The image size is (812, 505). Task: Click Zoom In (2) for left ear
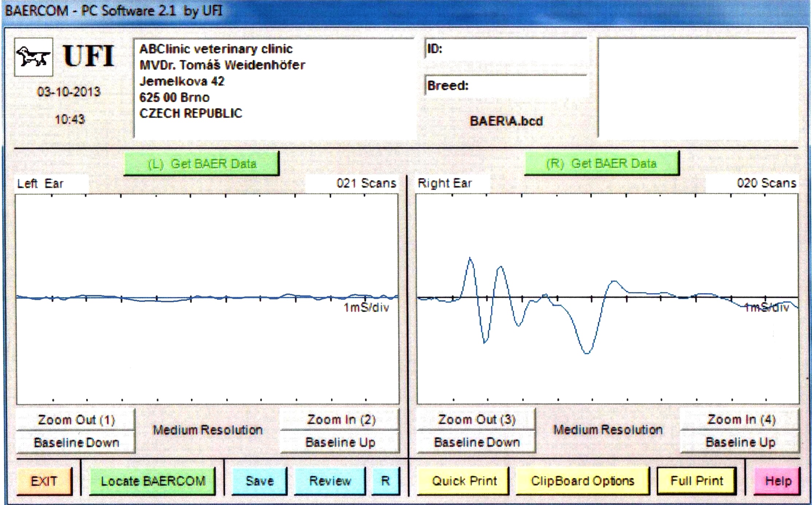(340, 419)
